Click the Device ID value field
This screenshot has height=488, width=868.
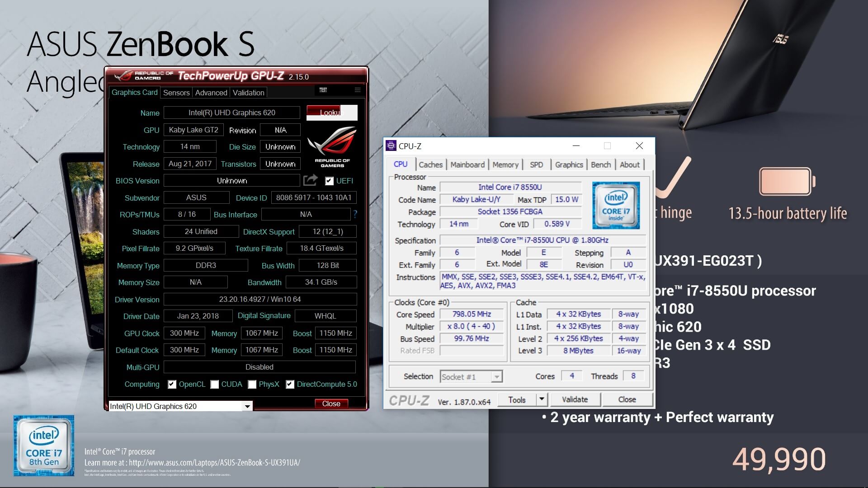[x=314, y=197]
